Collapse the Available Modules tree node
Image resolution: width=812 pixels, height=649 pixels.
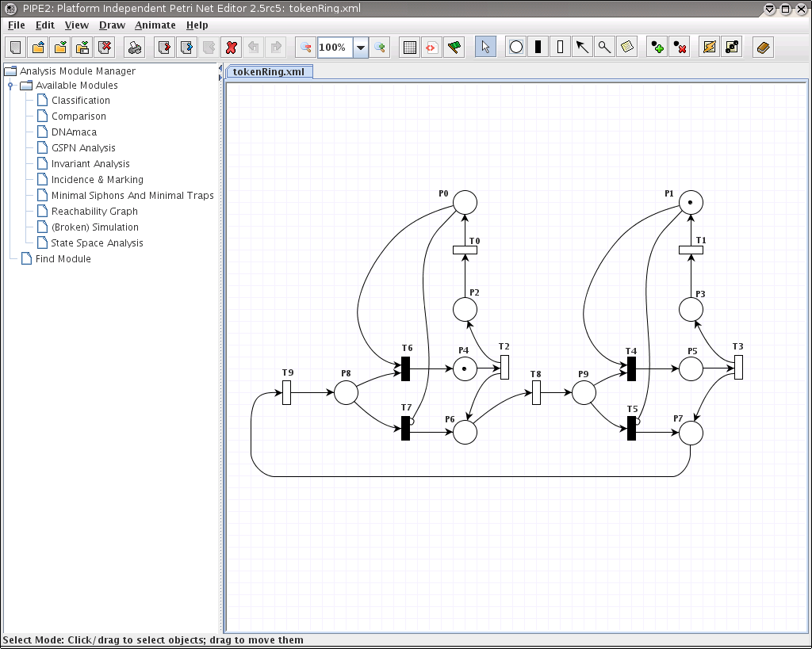pos(10,86)
